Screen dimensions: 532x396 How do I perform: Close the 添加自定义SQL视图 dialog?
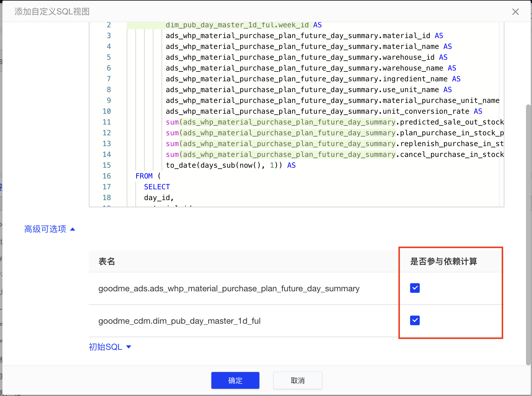(x=515, y=11)
